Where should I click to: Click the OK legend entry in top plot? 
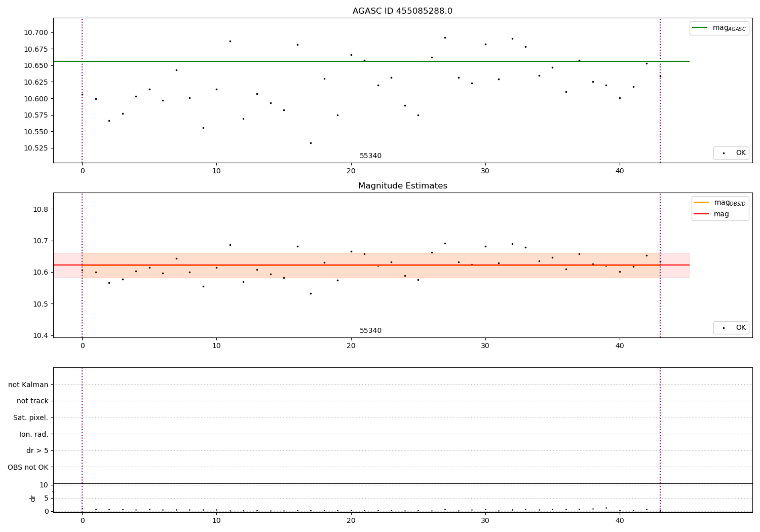coord(732,153)
